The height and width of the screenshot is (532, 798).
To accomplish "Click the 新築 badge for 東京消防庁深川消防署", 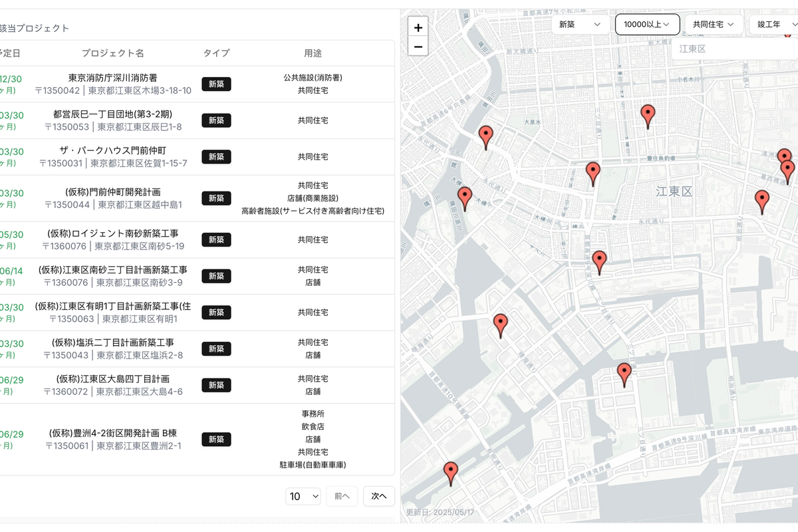I will (216, 84).
